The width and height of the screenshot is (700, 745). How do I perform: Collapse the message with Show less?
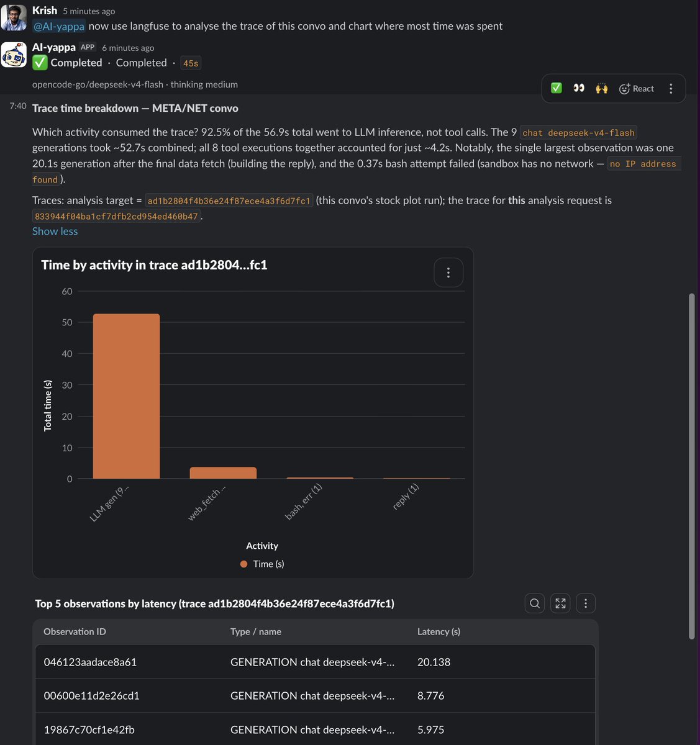(55, 231)
